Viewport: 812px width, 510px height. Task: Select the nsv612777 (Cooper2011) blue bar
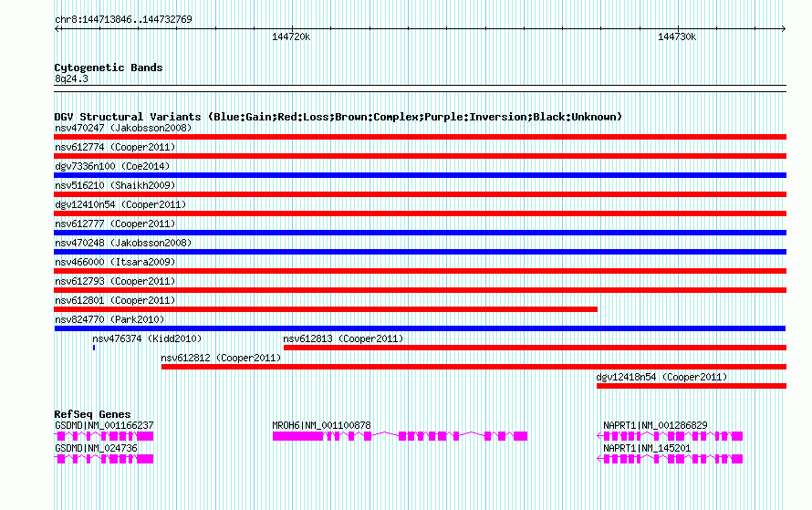[420, 233]
